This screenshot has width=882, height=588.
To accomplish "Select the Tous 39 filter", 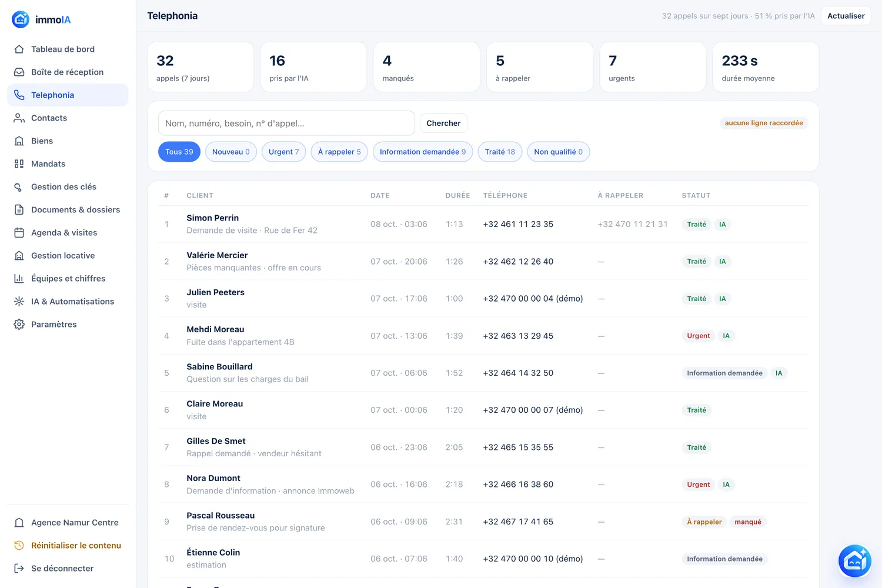I will click(179, 152).
